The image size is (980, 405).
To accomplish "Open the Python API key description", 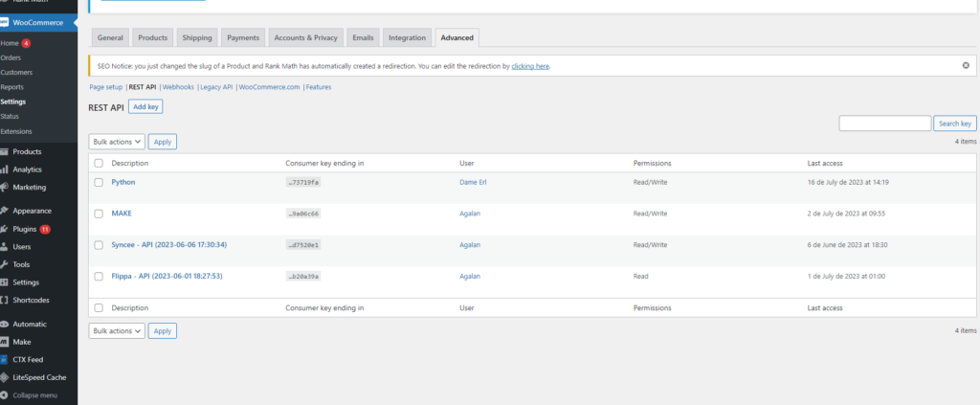I will point(123,182).
